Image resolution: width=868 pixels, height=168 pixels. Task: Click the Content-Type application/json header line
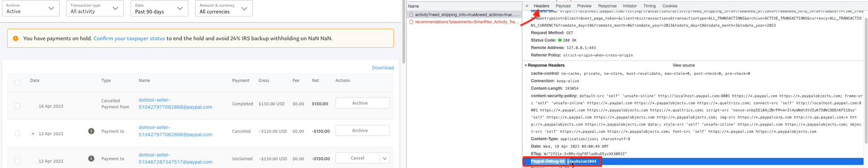click(580, 139)
